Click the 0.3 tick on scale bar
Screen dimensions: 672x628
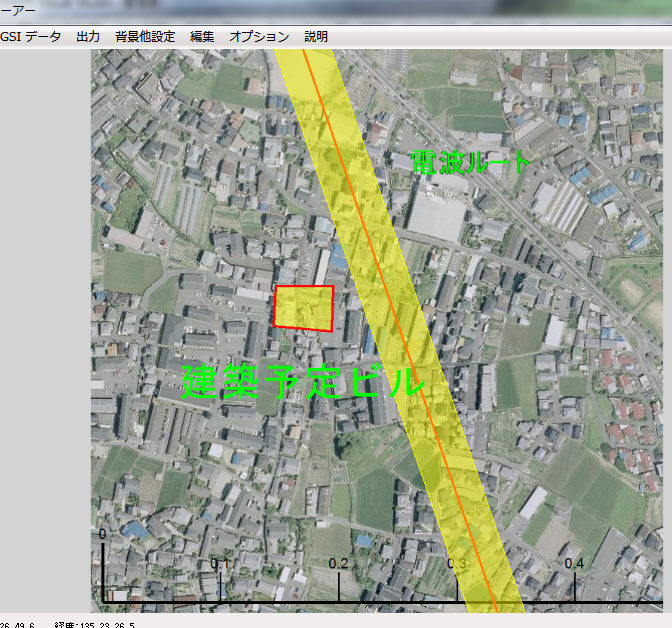pyautogui.click(x=457, y=565)
